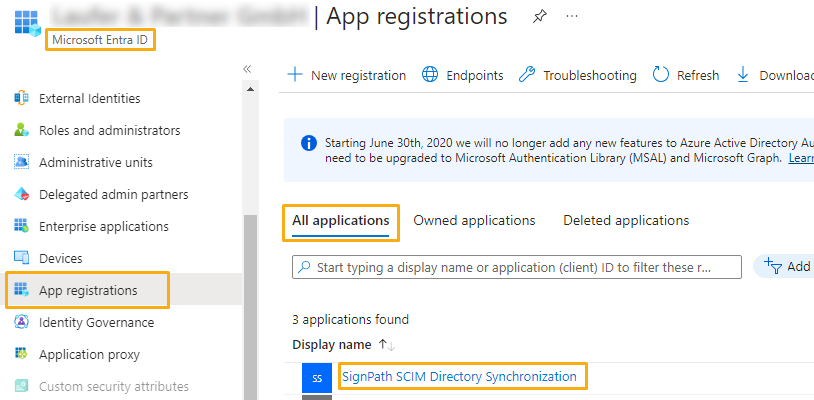Click the Identity Governance icon
The height and width of the screenshot is (400, 814).
coord(21,322)
